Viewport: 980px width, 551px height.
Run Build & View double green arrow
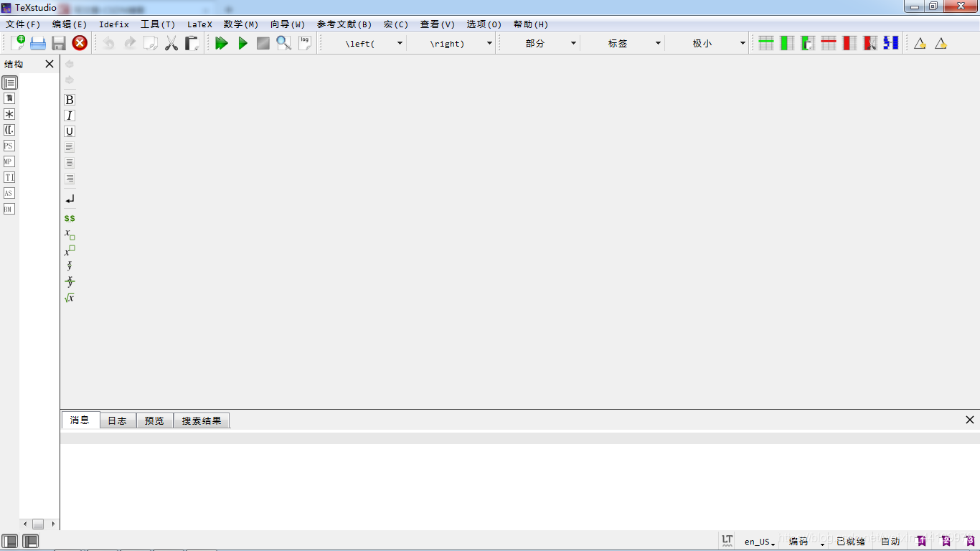(222, 43)
